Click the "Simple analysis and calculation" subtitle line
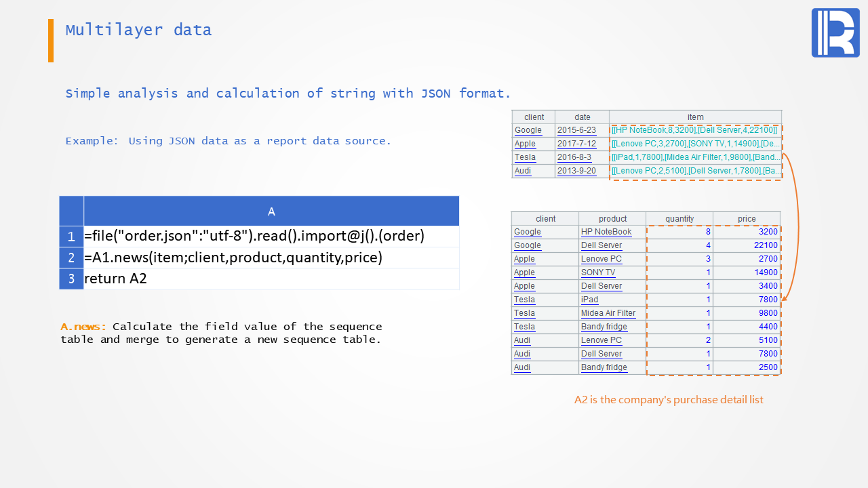This screenshot has height=488, width=868. coord(288,94)
